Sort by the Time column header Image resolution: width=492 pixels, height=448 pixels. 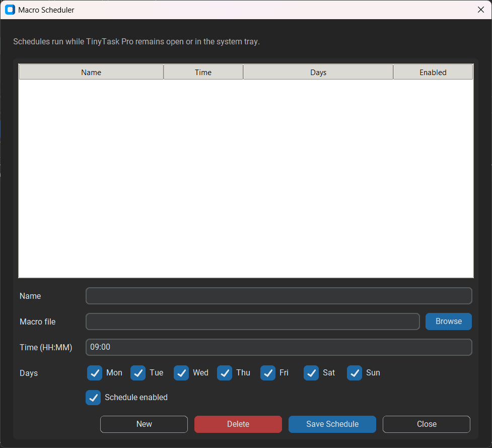click(203, 72)
